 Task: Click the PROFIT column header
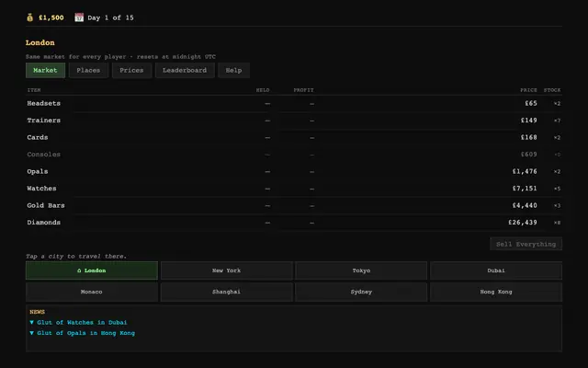pyautogui.click(x=304, y=90)
